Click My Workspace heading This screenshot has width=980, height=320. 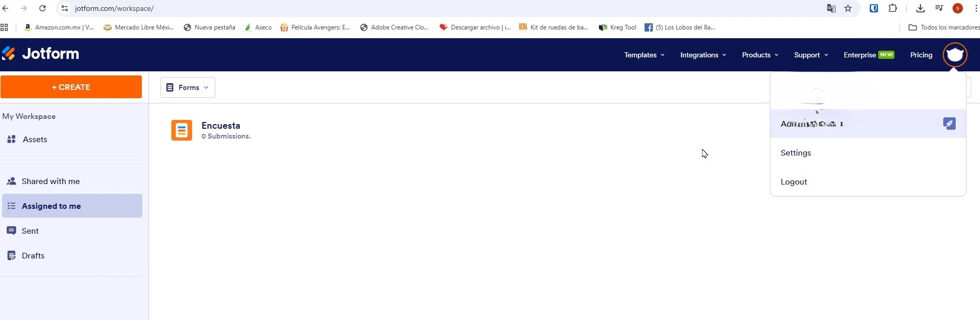point(29,116)
